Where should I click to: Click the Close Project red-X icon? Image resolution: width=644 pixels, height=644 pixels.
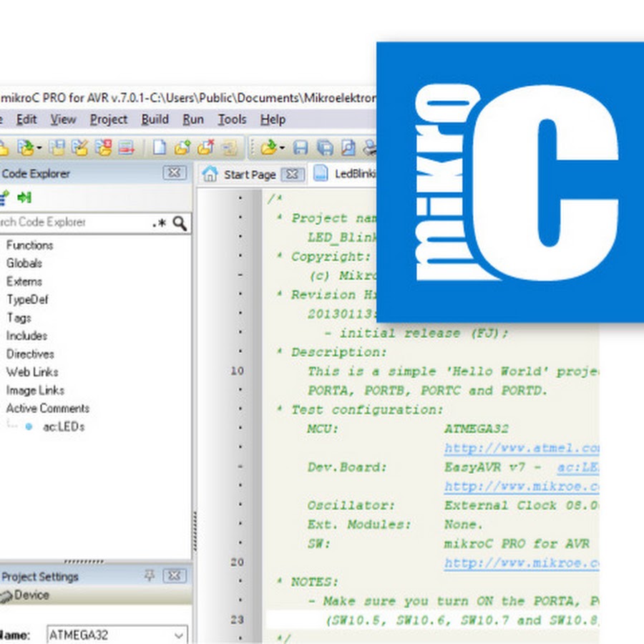(104, 147)
